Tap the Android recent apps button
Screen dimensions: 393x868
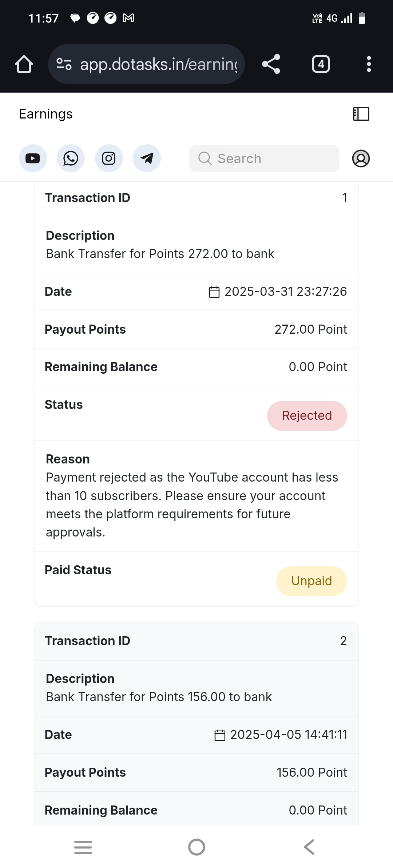tap(83, 847)
